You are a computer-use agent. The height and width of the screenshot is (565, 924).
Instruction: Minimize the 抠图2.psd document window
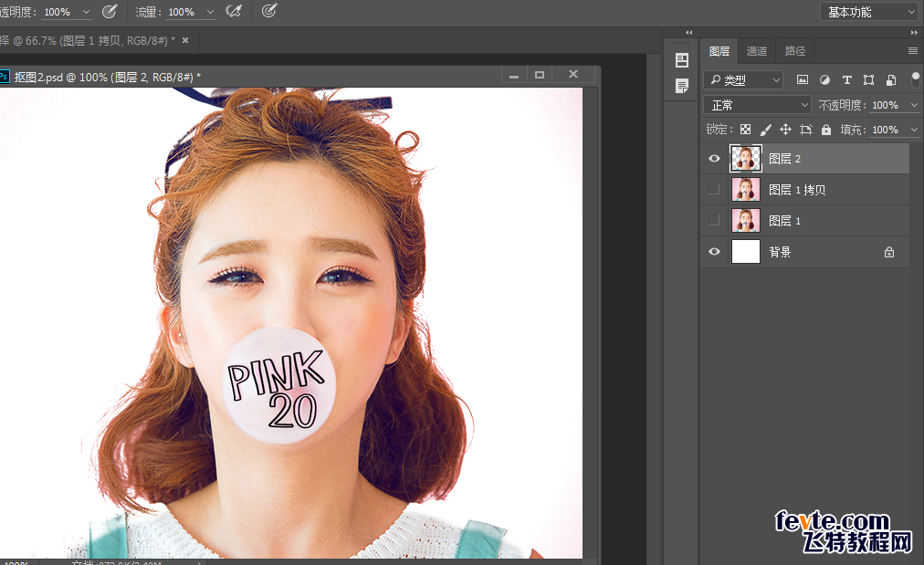514,75
